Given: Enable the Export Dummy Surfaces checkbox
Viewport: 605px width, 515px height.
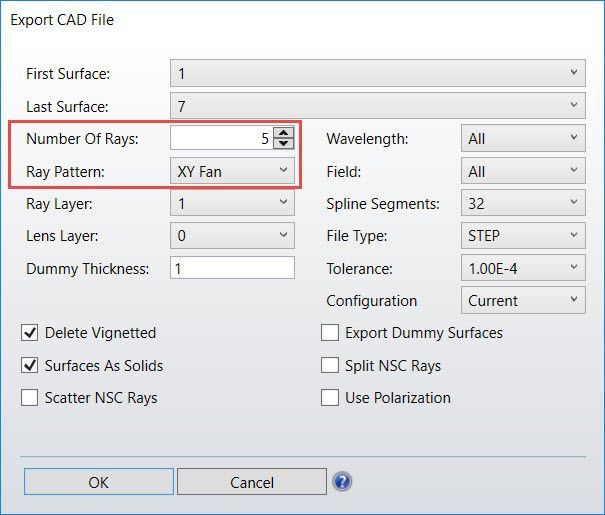Looking at the screenshot, I should point(330,333).
